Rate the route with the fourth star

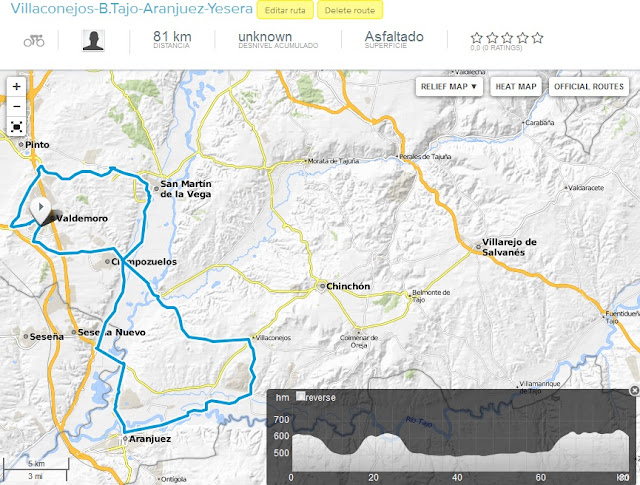[x=522, y=38]
